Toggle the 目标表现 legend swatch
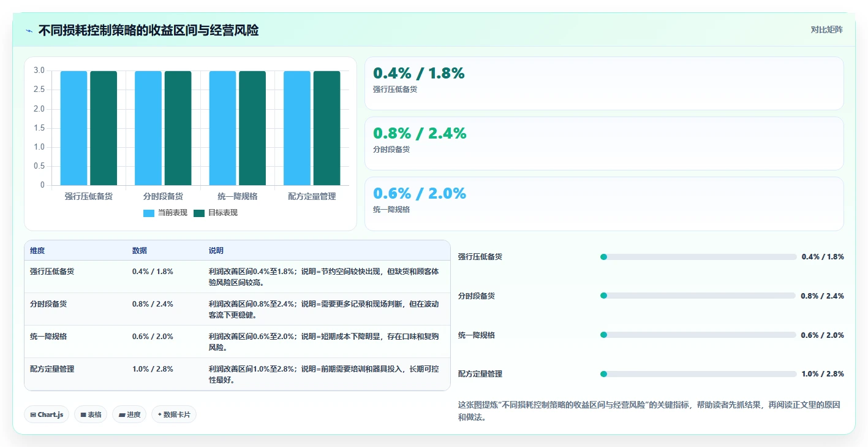 point(199,213)
